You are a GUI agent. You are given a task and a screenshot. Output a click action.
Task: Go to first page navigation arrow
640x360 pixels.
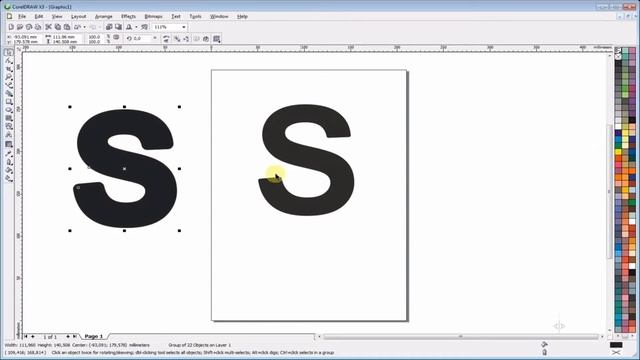26,336
